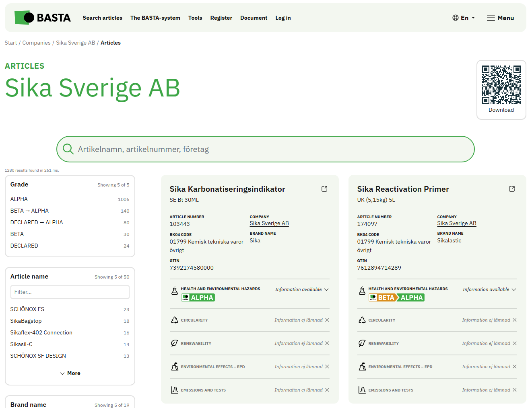
Task: Go to The BASTA-system menu item
Action: (x=155, y=18)
